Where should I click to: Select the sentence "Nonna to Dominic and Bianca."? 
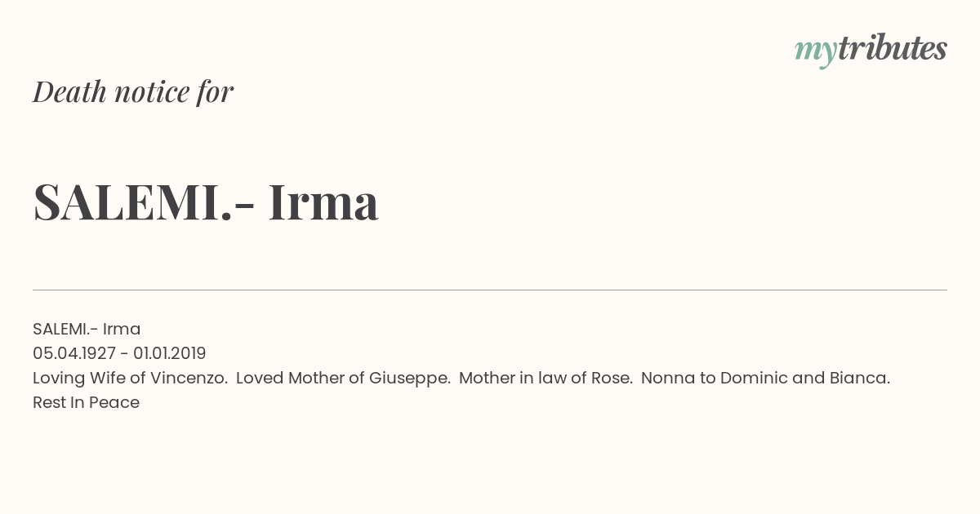[765, 378]
